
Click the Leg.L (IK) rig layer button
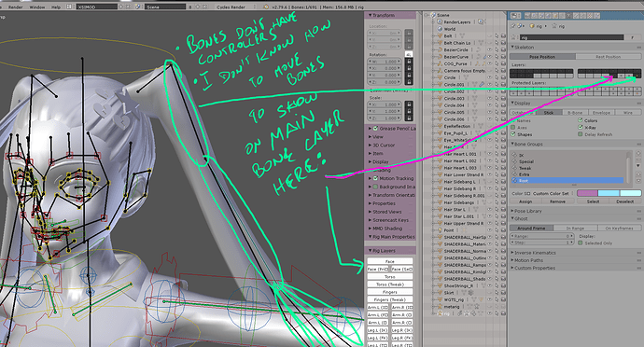(378, 330)
